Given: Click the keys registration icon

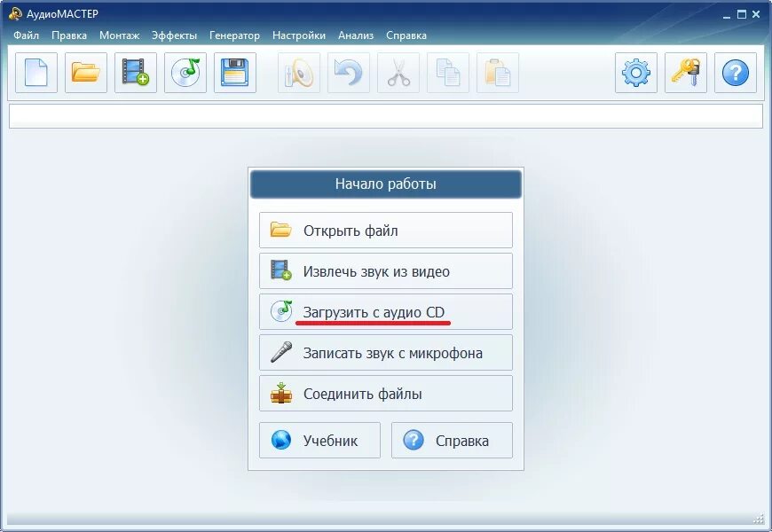Looking at the screenshot, I should coord(686,73).
